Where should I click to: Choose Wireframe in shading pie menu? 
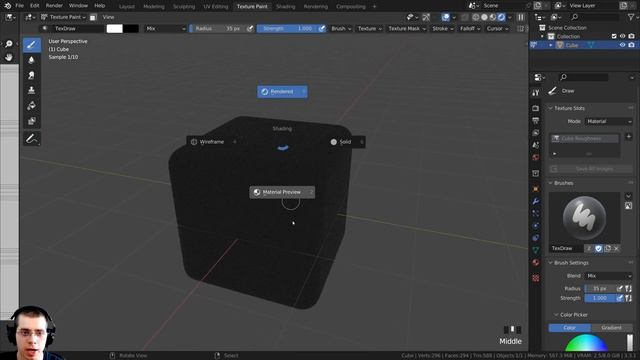pos(213,142)
